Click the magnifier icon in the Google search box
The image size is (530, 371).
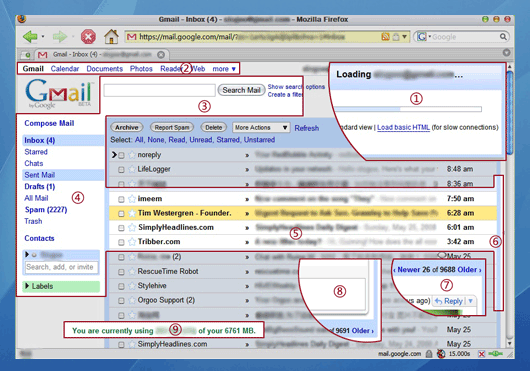[503, 36]
